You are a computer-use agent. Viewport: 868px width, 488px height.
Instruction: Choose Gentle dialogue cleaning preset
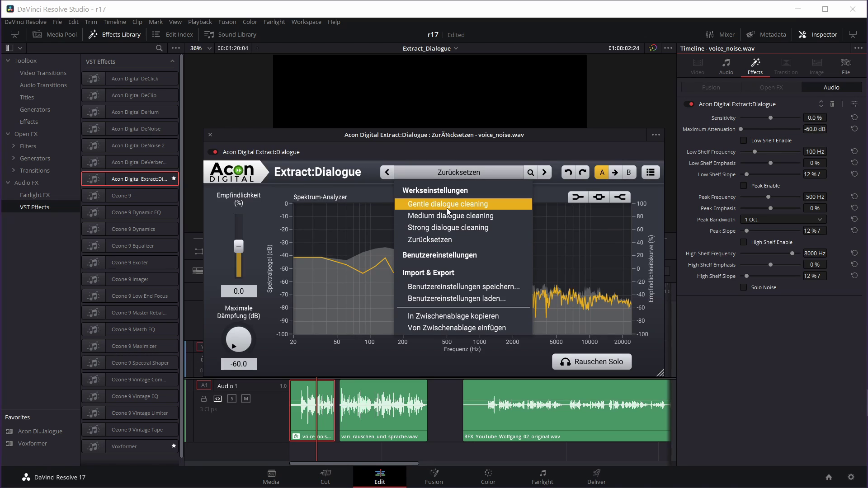pyautogui.click(x=463, y=204)
